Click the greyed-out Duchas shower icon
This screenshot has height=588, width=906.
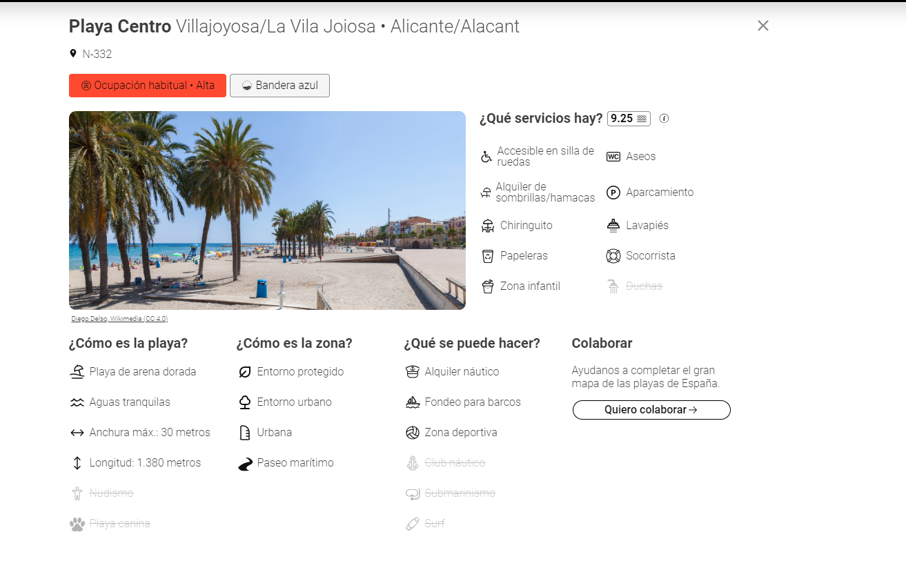click(613, 286)
